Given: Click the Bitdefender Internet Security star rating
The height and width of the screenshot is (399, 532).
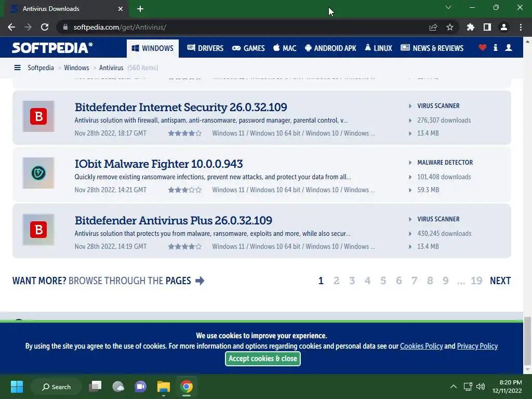Looking at the screenshot, I should [x=185, y=134].
